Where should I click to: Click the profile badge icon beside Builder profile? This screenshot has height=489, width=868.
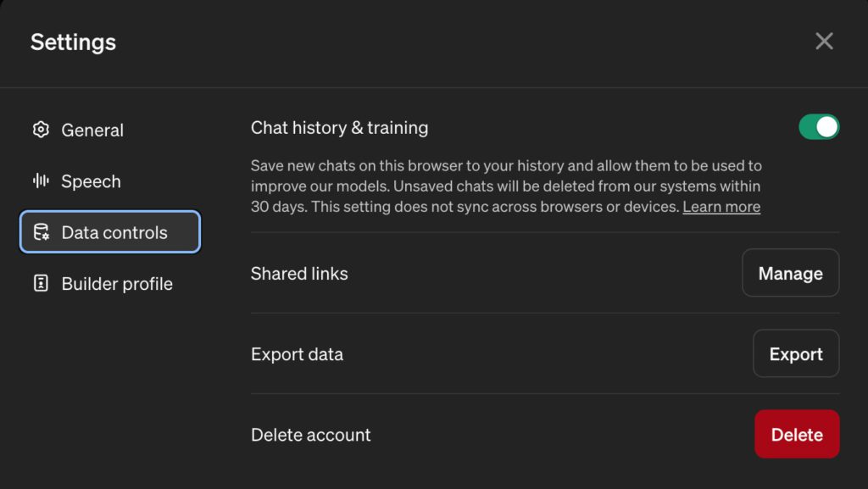[41, 283]
